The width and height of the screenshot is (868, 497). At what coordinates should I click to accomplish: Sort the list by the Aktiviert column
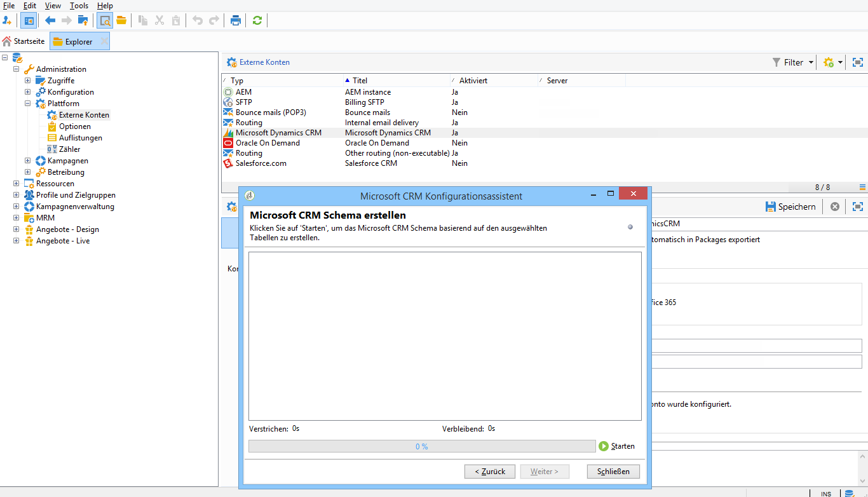[x=494, y=81]
